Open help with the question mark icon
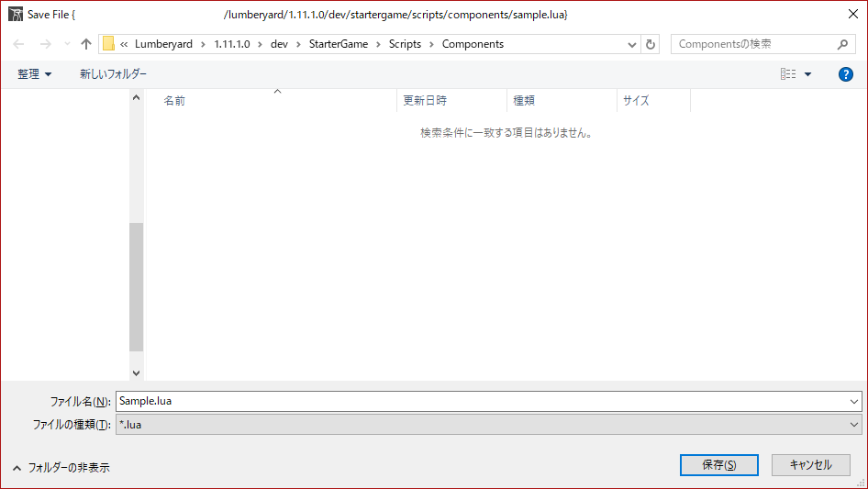The height and width of the screenshot is (489, 868). point(845,74)
